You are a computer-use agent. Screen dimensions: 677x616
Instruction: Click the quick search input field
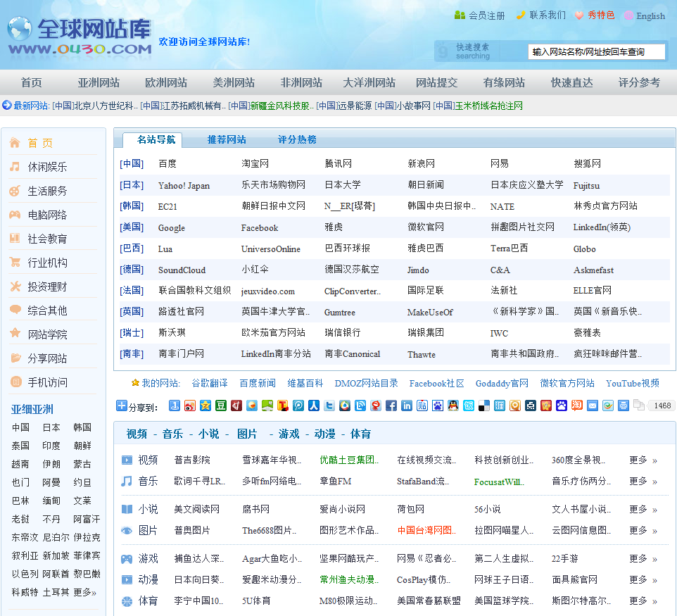coord(596,51)
